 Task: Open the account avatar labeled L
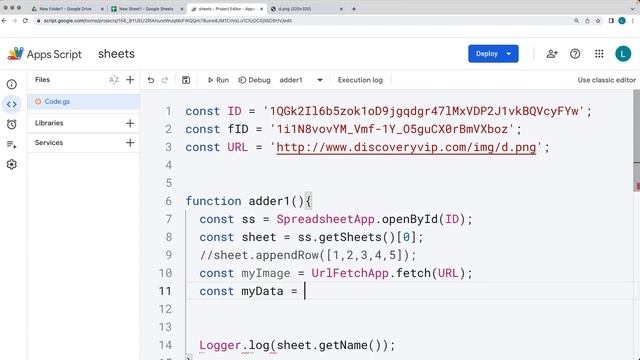(623, 54)
